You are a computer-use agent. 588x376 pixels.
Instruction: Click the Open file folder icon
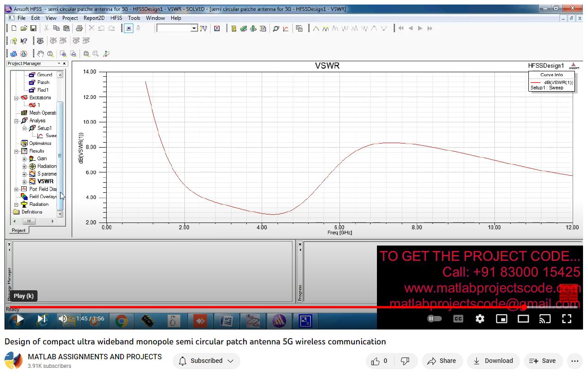point(24,28)
